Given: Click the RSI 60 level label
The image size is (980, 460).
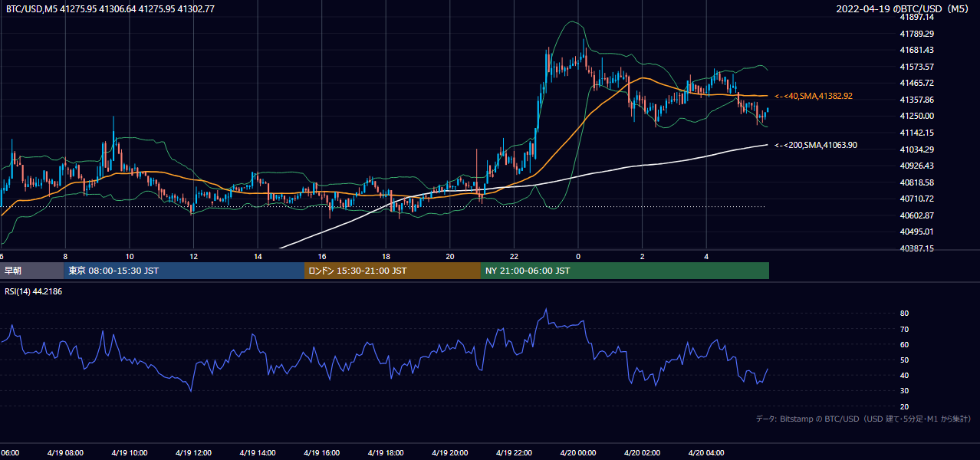Looking at the screenshot, I should coord(905,344).
